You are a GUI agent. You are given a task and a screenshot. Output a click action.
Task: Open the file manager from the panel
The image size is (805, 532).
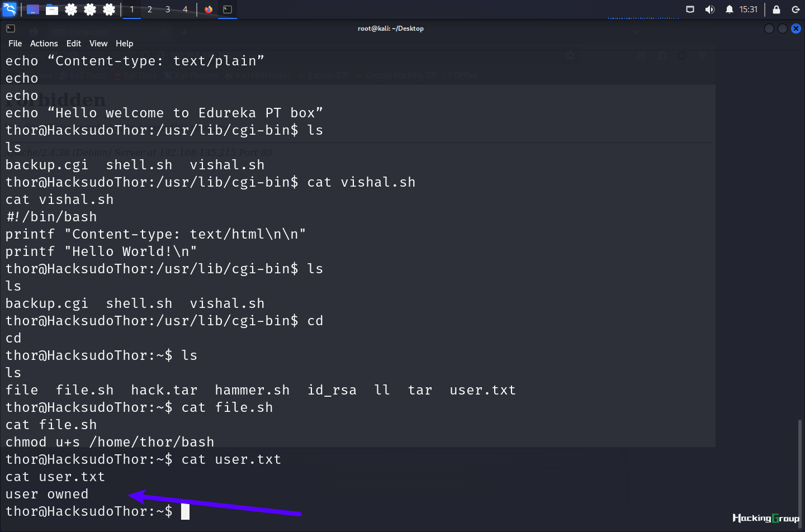coord(52,9)
